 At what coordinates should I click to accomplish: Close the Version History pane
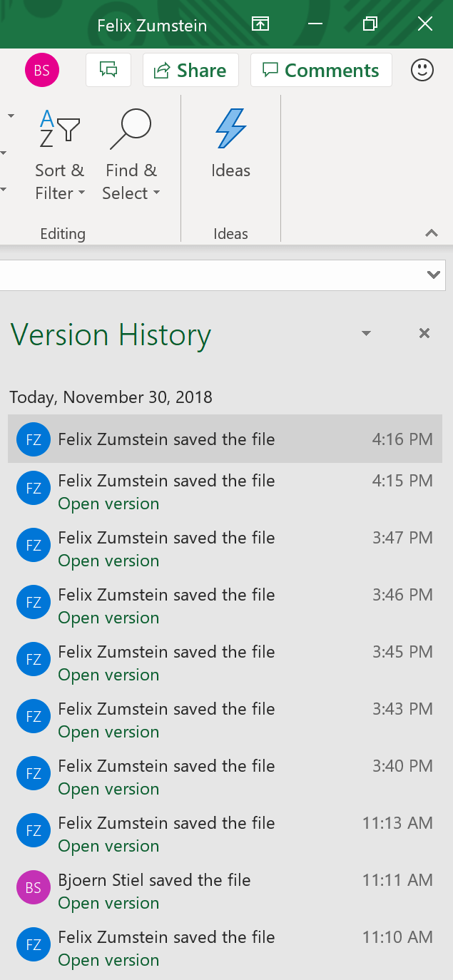pyautogui.click(x=424, y=333)
